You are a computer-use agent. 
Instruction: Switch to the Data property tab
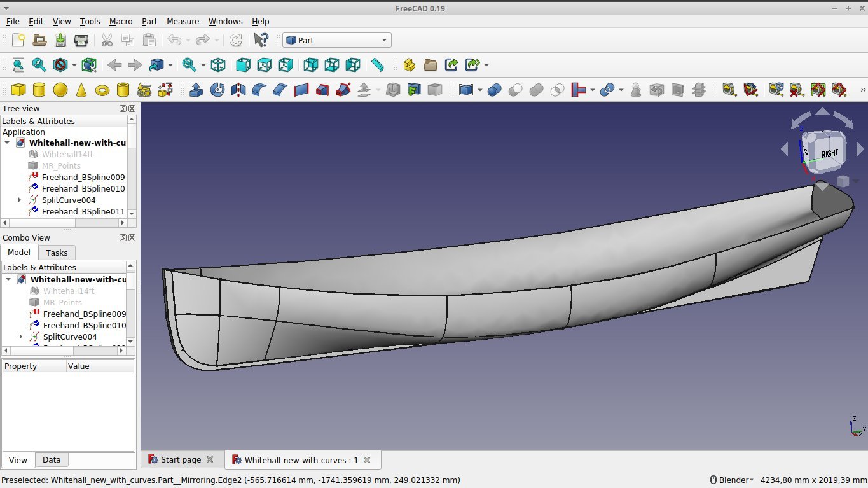click(x=52, y=460)
